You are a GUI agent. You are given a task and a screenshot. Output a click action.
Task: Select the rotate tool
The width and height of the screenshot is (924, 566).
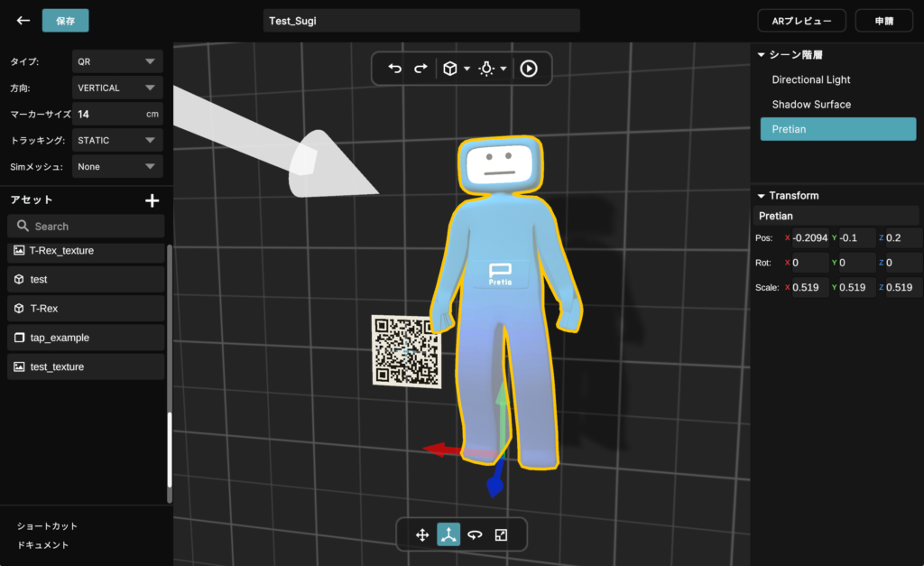click(x=475, y=534)
